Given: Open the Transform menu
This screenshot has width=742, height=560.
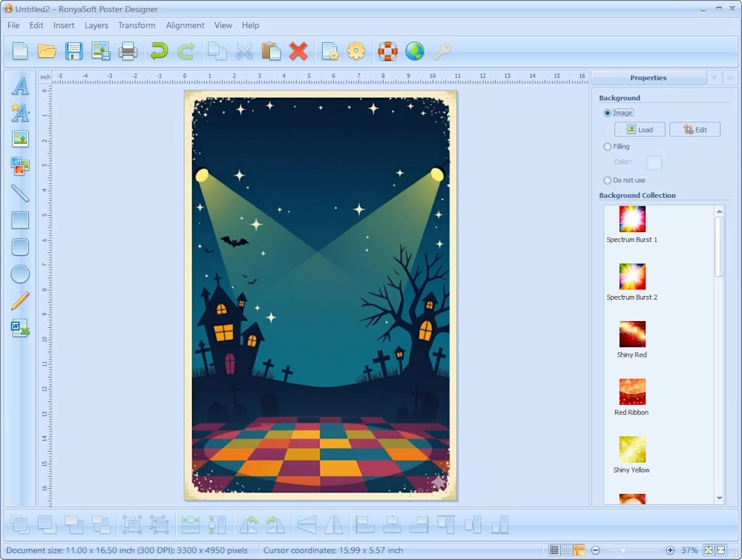Looking at the screenshot, I should [x=137, y=25].
